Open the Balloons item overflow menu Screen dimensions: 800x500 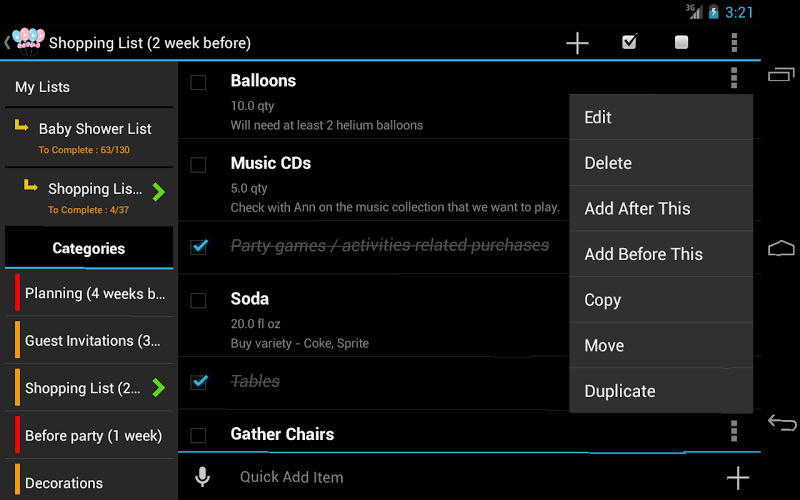coord(734,78)
